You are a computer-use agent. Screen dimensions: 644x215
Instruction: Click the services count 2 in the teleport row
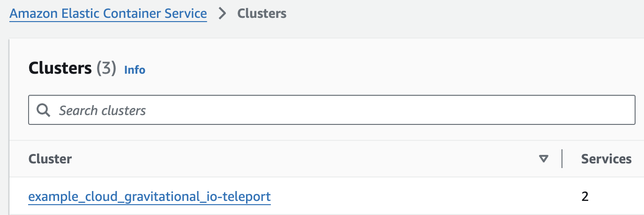[x=584, y=196]
